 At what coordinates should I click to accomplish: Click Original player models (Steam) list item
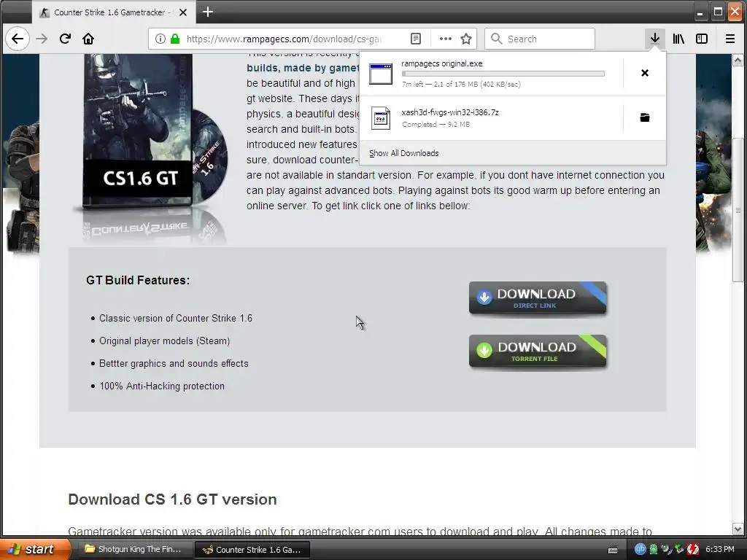click(164, 341)
